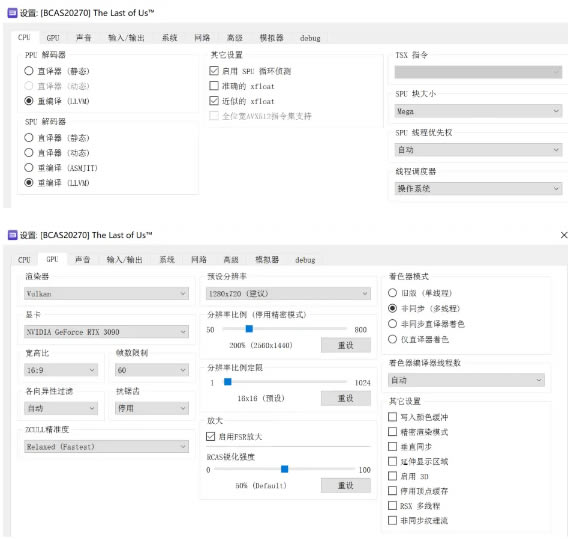
Task: Switch to GPU tab in upper window
Action: pos(53,38)
